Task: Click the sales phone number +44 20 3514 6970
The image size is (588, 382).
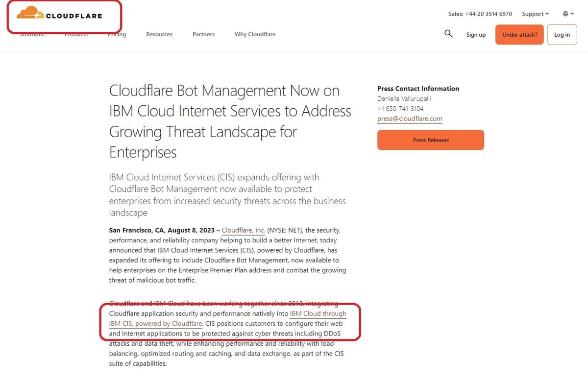Action: pos(489,14)
